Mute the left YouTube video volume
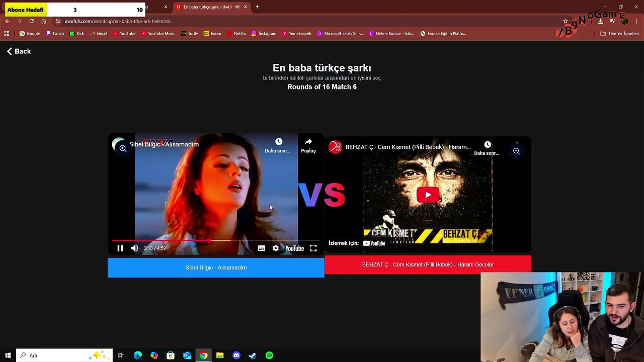Image resolution: width=644 pixels, height=362 pixels. (x=134, y=248)
